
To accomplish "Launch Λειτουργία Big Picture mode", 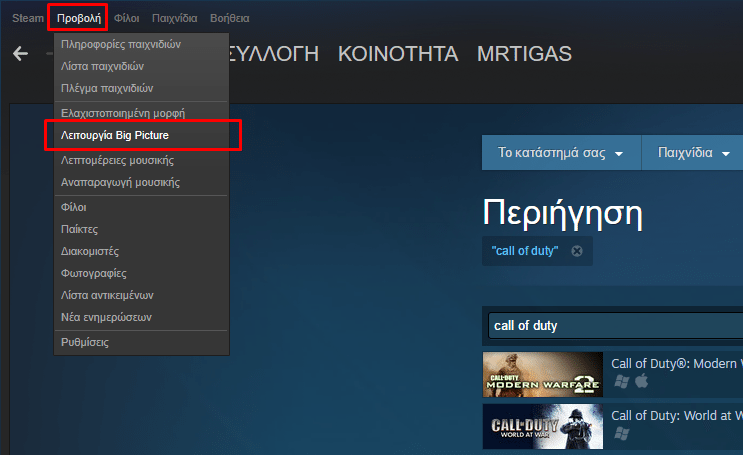I will click(x=141, y=135).
